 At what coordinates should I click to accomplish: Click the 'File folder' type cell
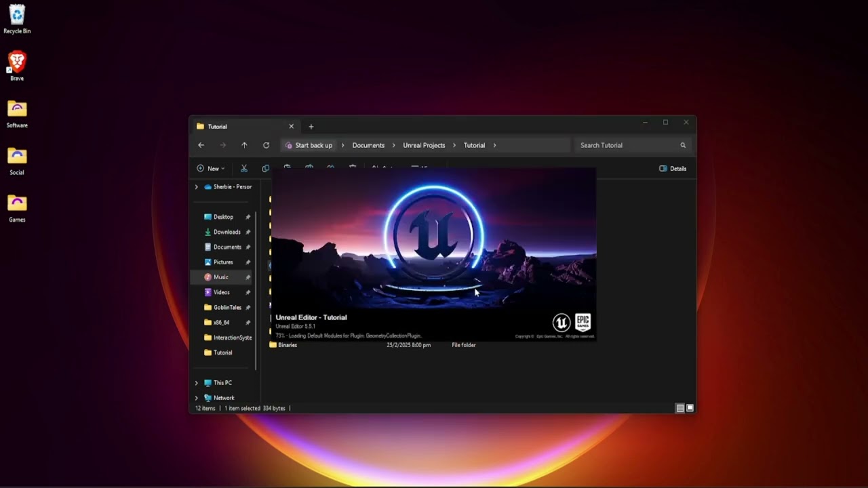coord(464,345)
